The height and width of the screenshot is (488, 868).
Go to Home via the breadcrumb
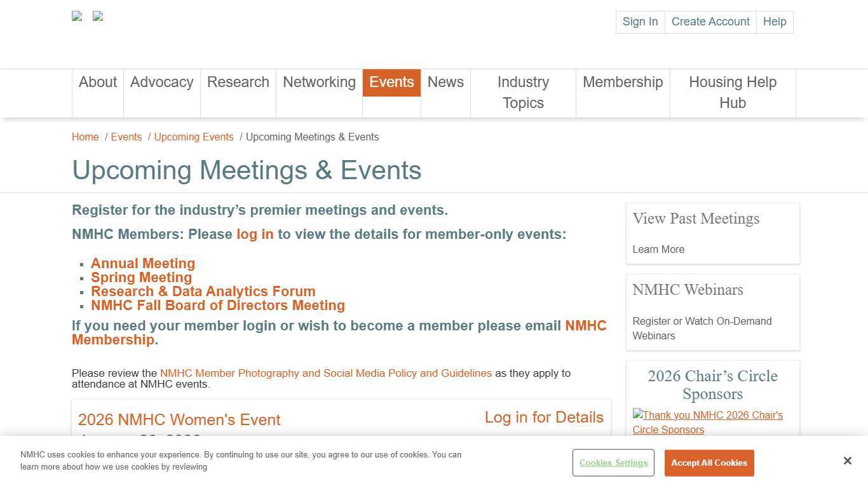click(85, 137)
